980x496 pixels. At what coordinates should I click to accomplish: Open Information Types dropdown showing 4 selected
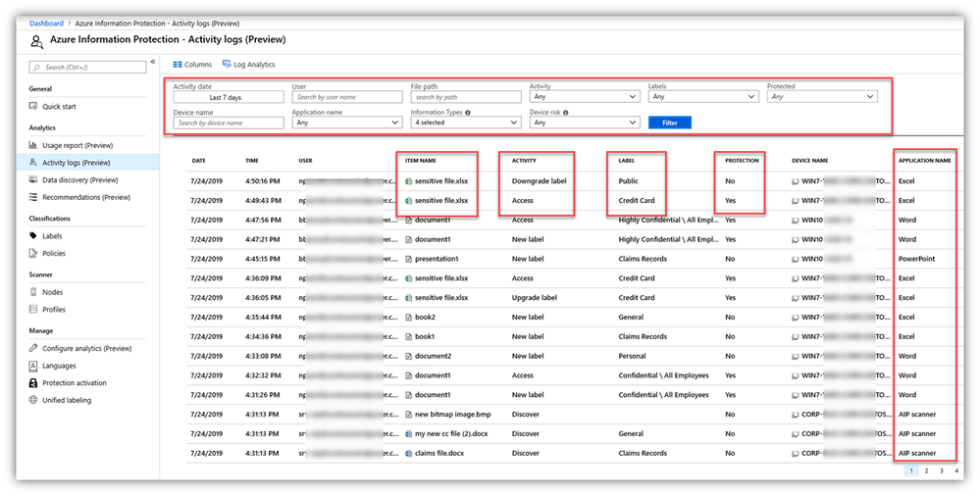coord(466,124)
